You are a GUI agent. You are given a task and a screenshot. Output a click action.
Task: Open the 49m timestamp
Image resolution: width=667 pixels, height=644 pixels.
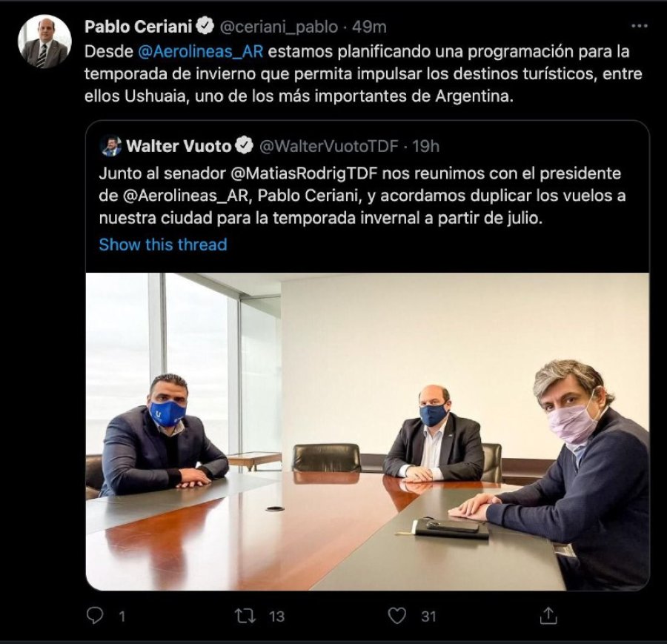tap(369, 27)
